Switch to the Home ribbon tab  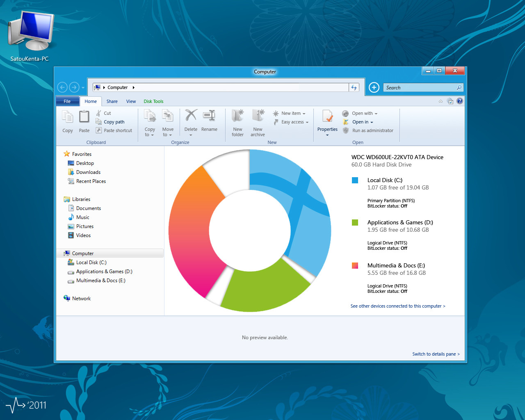point(91,101)
